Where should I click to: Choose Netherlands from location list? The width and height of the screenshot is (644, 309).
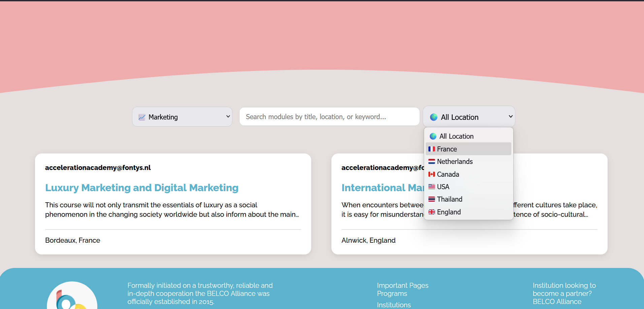tap(455, 162)
